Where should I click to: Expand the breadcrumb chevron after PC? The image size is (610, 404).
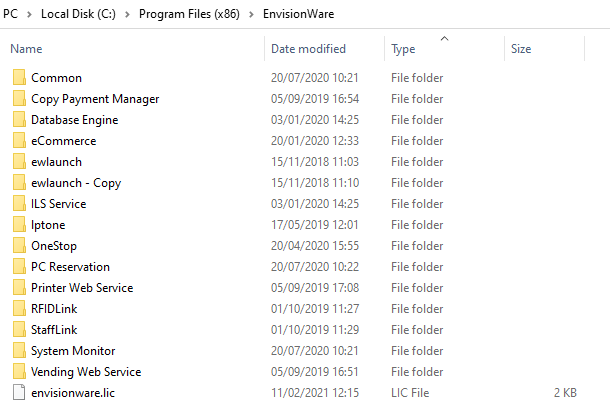29,15
